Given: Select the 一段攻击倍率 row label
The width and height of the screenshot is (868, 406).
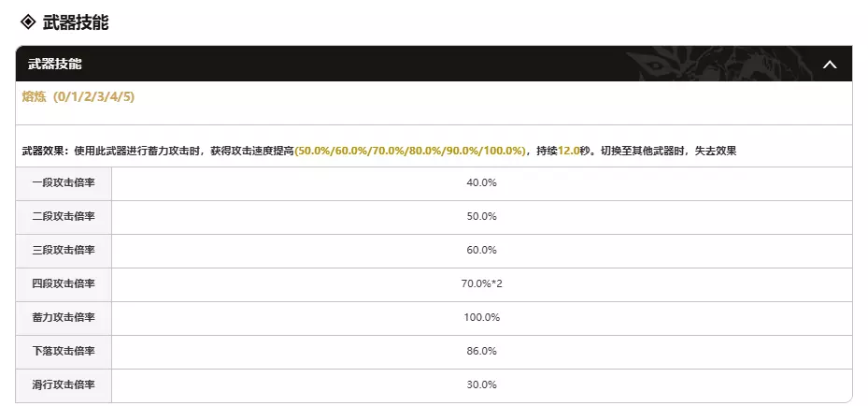Looking at the screenshot, I should click(64, 182).
